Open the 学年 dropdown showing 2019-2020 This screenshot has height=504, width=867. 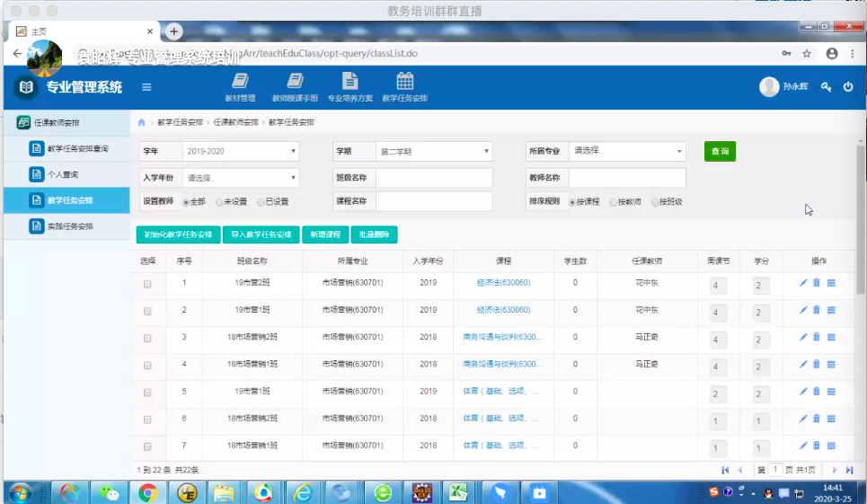240,152
